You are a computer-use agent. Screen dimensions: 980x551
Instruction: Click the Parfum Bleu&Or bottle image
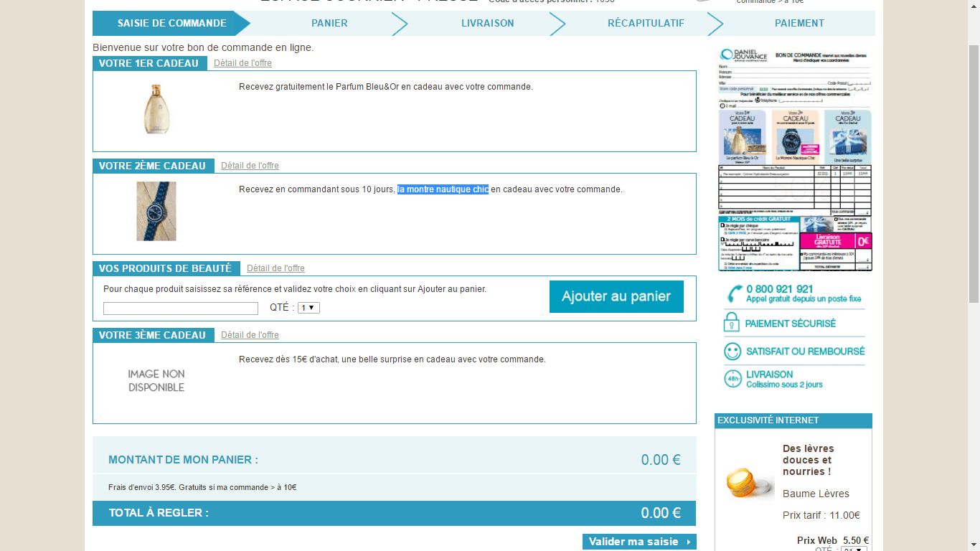[x=156, y=109]
